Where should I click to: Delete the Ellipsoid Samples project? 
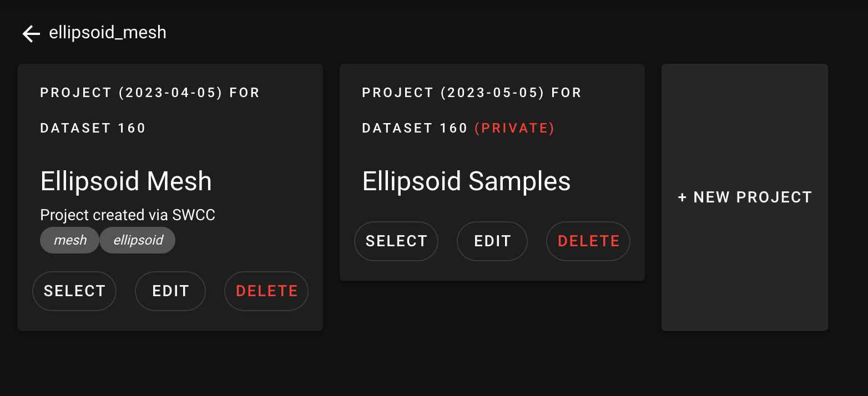tap(588, 241)
